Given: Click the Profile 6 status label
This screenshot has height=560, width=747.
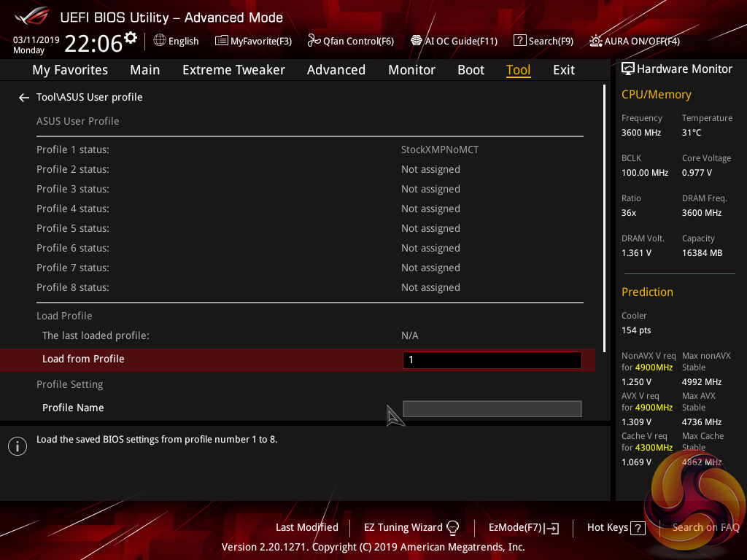Looking at the screenshot, I should click(x=73, y=248).
